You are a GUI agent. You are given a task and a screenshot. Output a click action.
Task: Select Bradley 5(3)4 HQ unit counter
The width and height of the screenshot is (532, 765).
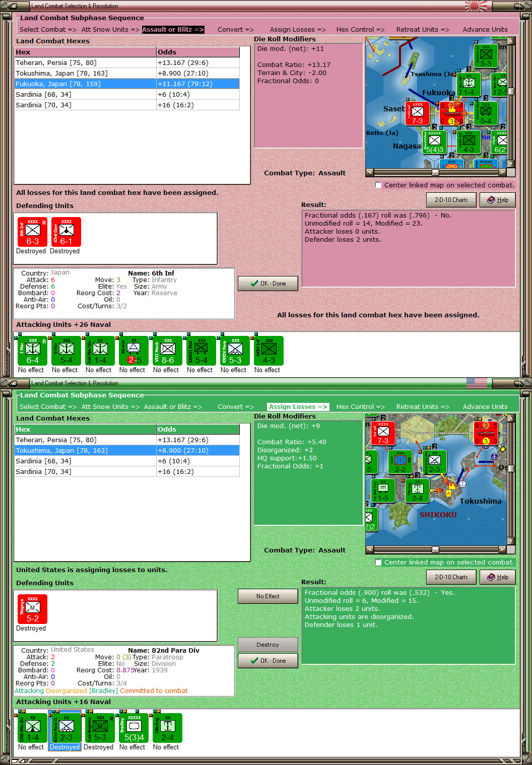pyautogui.click(x=134, y=728)
